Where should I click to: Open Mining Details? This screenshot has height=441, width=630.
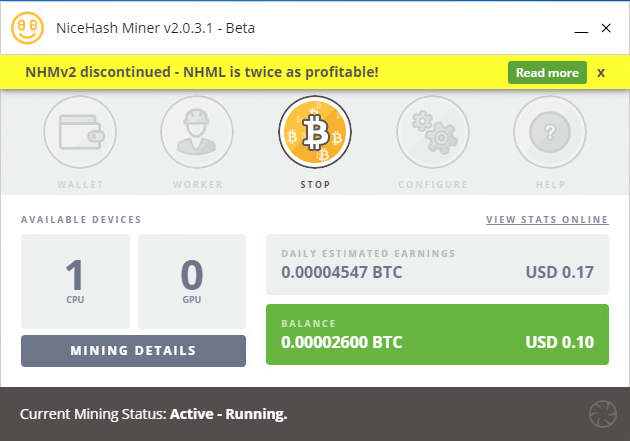coord(133,351)
